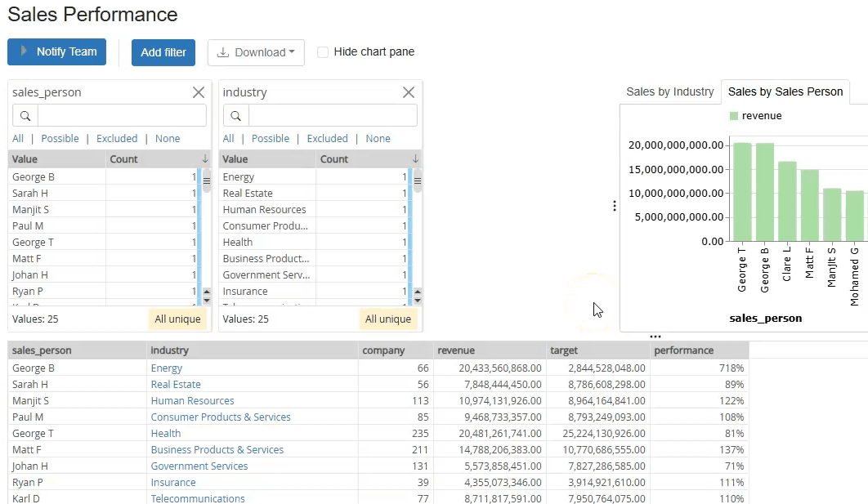Click horizontal dots handle below chart
This screenshot has height=504, width=868.
(655, 337)
